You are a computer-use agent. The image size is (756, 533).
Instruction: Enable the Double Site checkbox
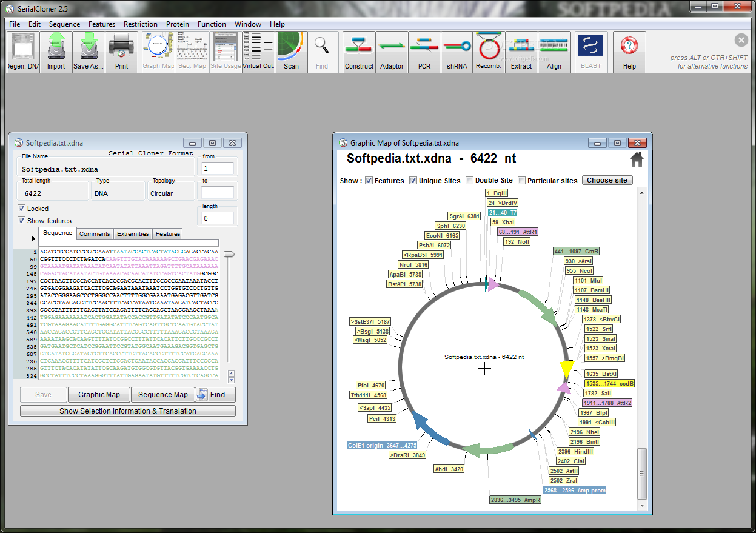click(x=469, y=181)
